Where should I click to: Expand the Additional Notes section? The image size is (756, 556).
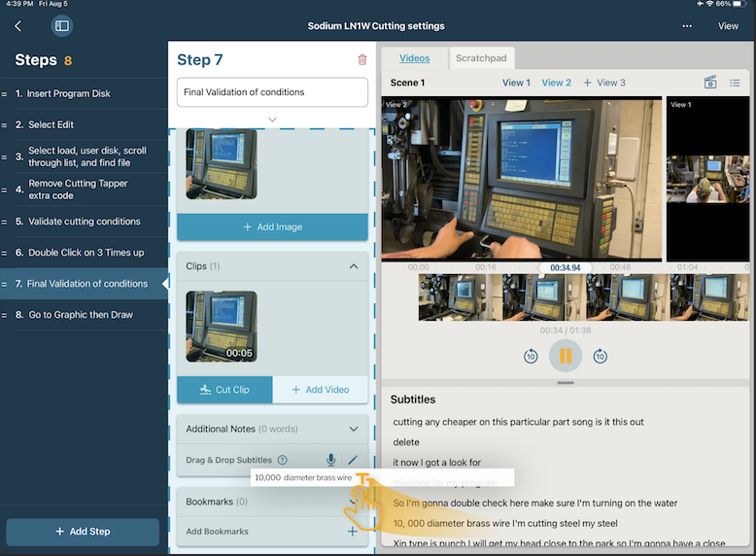[354, 430]
